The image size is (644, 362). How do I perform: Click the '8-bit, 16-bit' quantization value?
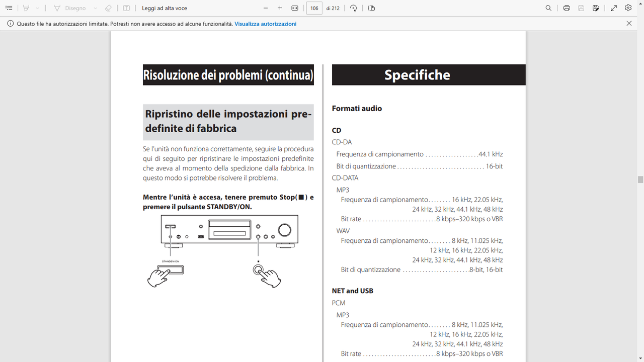point(486,270)
